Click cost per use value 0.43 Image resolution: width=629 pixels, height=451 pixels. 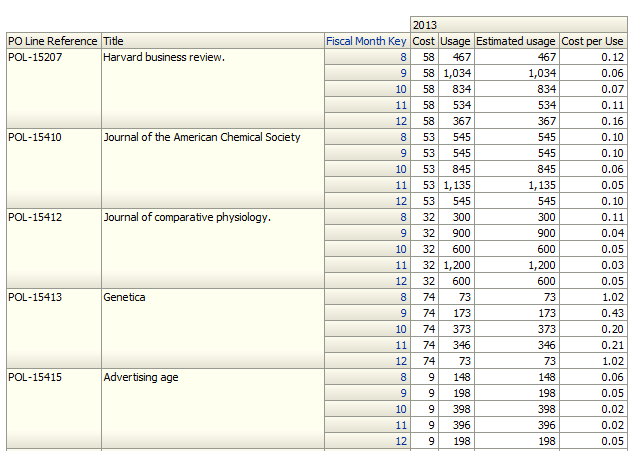pyautogui.click(x=593, y=313)
